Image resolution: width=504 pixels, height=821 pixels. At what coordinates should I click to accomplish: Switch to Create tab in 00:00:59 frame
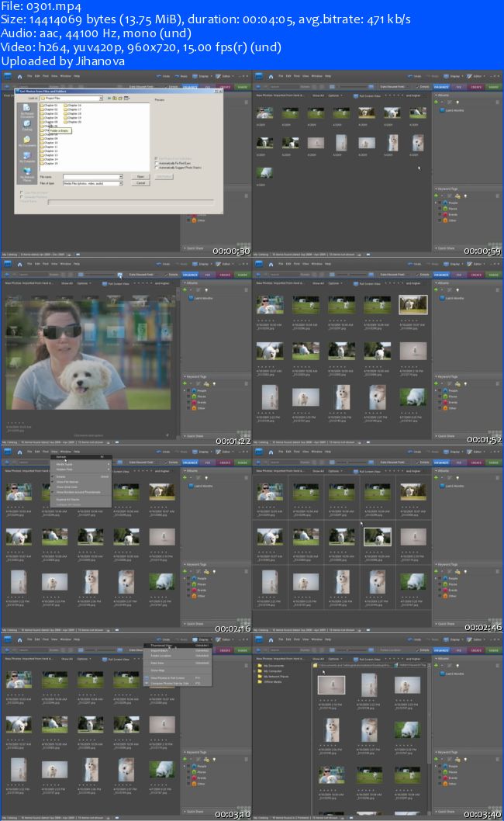476,87
